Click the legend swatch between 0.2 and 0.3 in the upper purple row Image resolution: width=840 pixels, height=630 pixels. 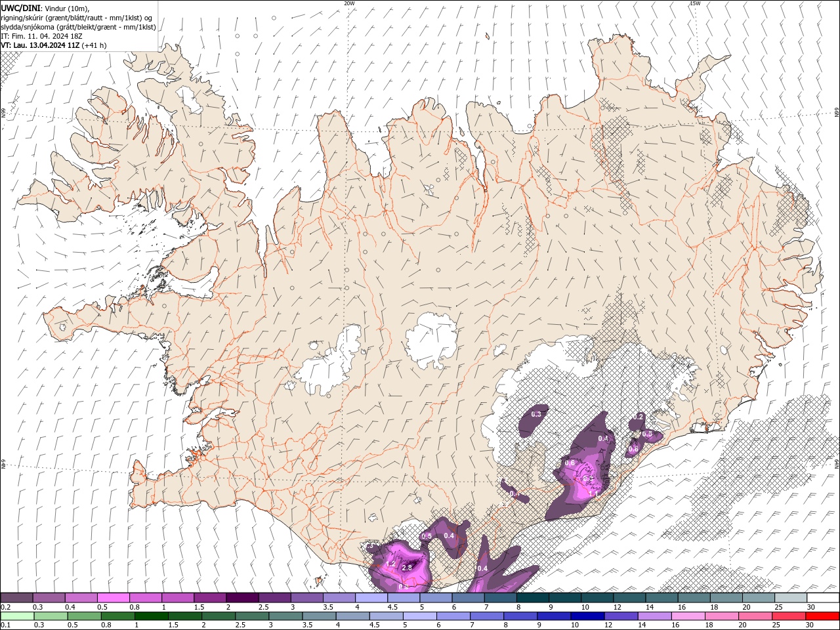tap(16, 598)
